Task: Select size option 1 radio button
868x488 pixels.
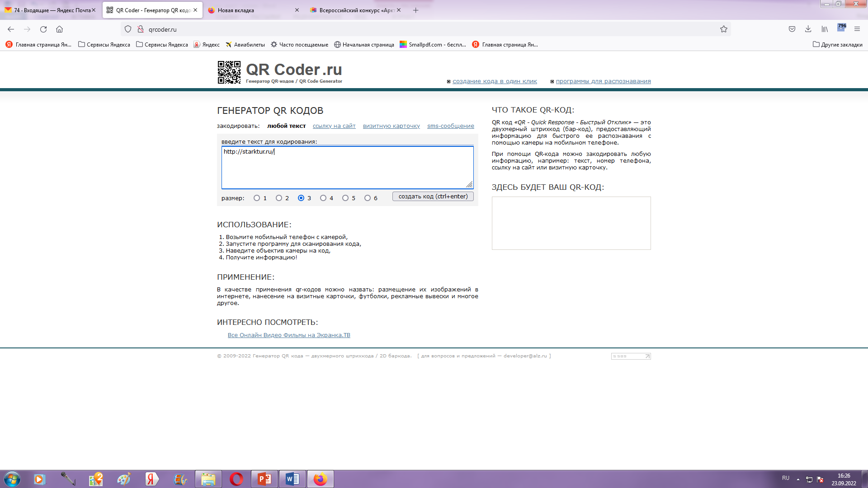Action: tap(257, 198)
